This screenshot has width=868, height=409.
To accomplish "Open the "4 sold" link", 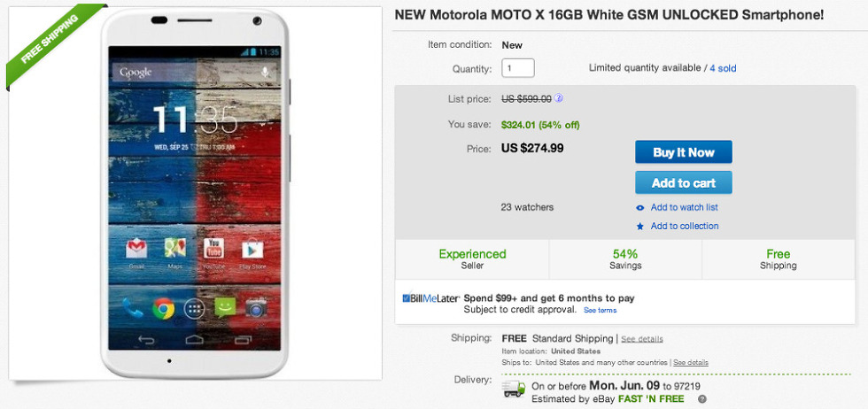I will (x=723, y=68).
